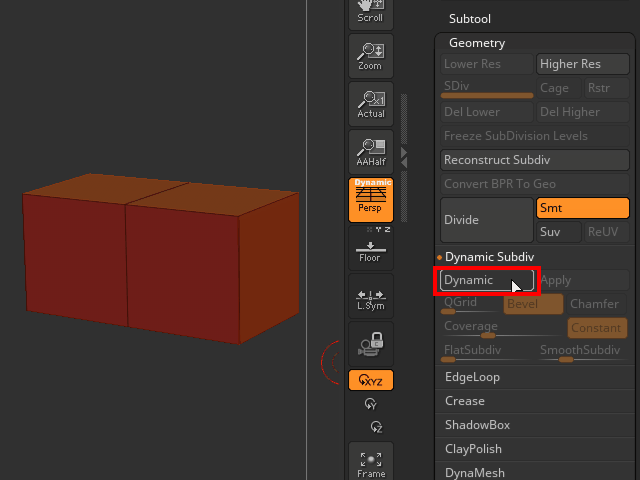
Task: Toggle the Persp perspective button
Action: coord(370,199)
